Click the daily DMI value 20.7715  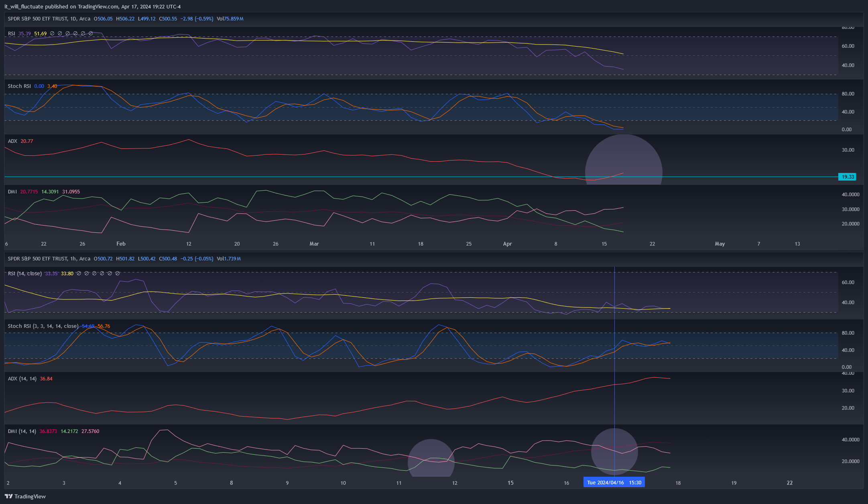tap(29, 192)
